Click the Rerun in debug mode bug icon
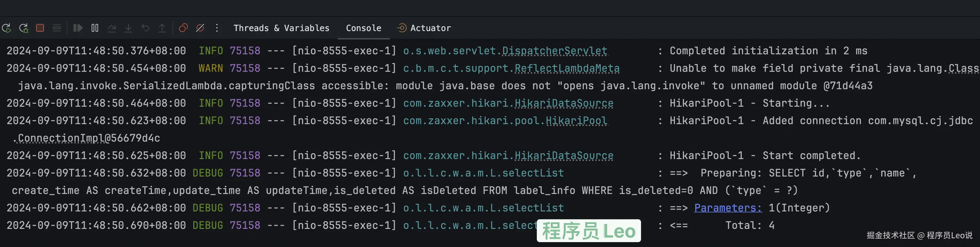 24,28
